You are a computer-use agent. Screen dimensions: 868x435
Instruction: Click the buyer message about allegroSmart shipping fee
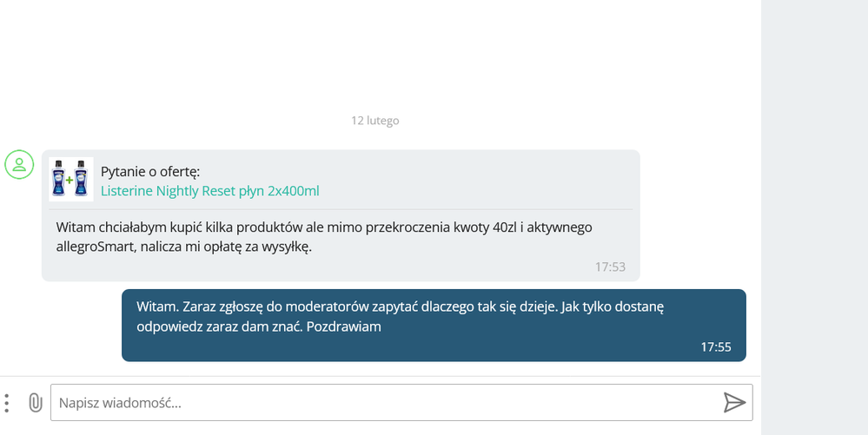coord(324,237)
